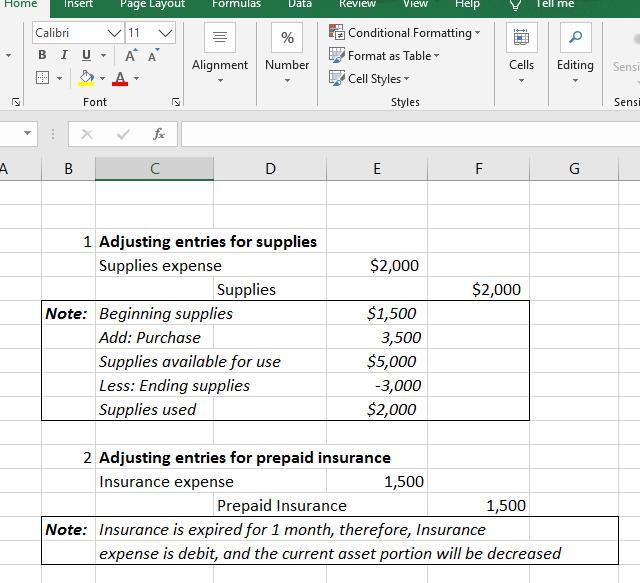The image size is (640, 583).
Task: Open Data tab
Action: pos(300,4)
